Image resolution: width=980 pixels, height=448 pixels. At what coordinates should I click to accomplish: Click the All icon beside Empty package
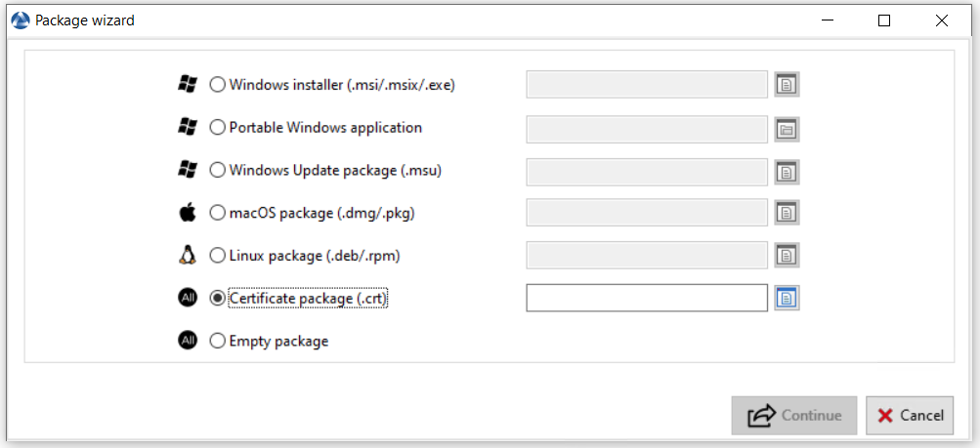click(x=188, y=341)
